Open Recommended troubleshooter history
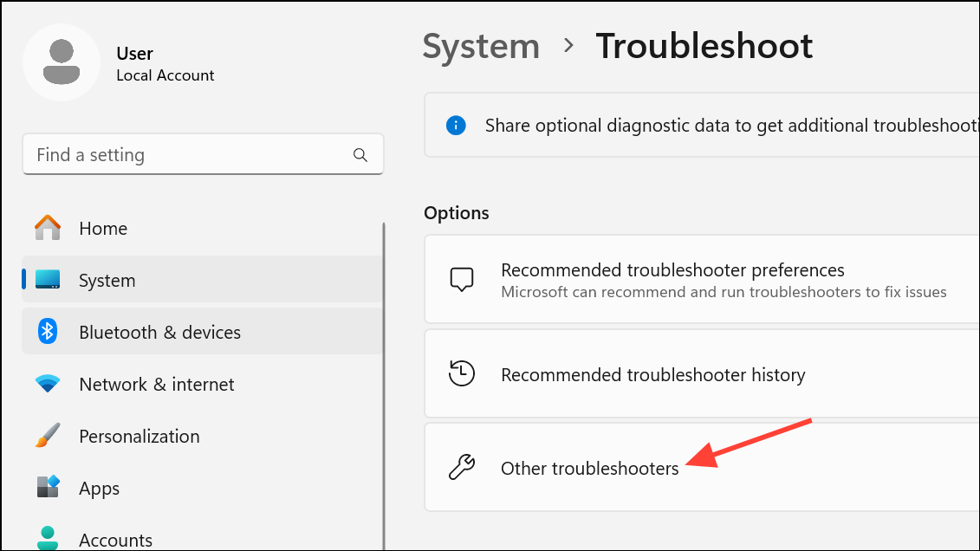The height and width of the screenshot is (551, 980). click(x=702, y=373)
